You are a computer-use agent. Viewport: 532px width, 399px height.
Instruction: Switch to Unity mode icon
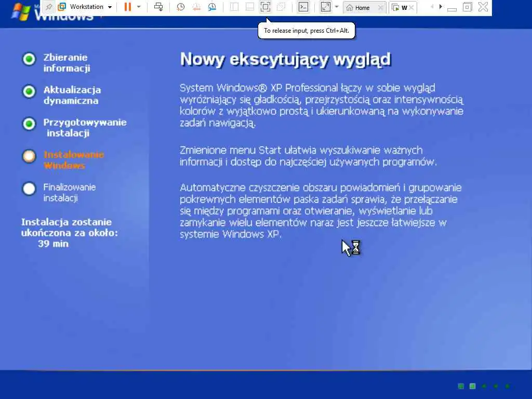coord(281,7)
